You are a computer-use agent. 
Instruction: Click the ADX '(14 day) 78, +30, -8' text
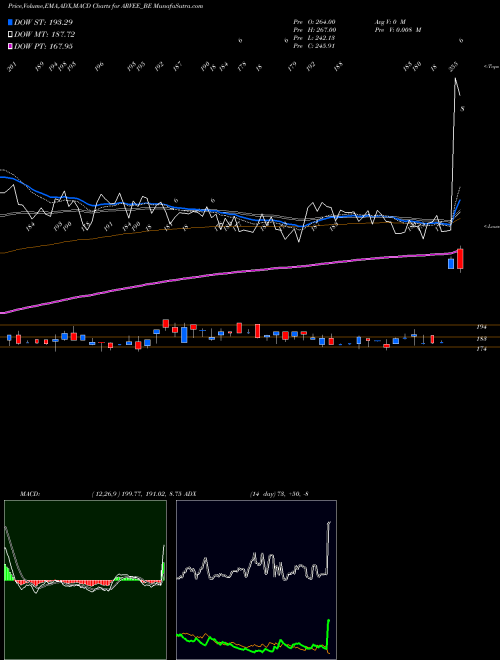click(279, 494)
